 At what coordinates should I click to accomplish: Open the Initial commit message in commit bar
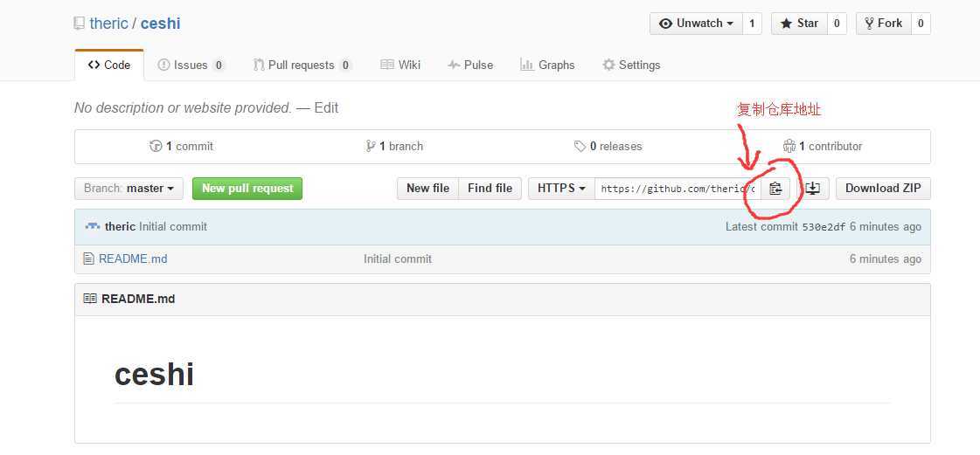click(173, 226)
